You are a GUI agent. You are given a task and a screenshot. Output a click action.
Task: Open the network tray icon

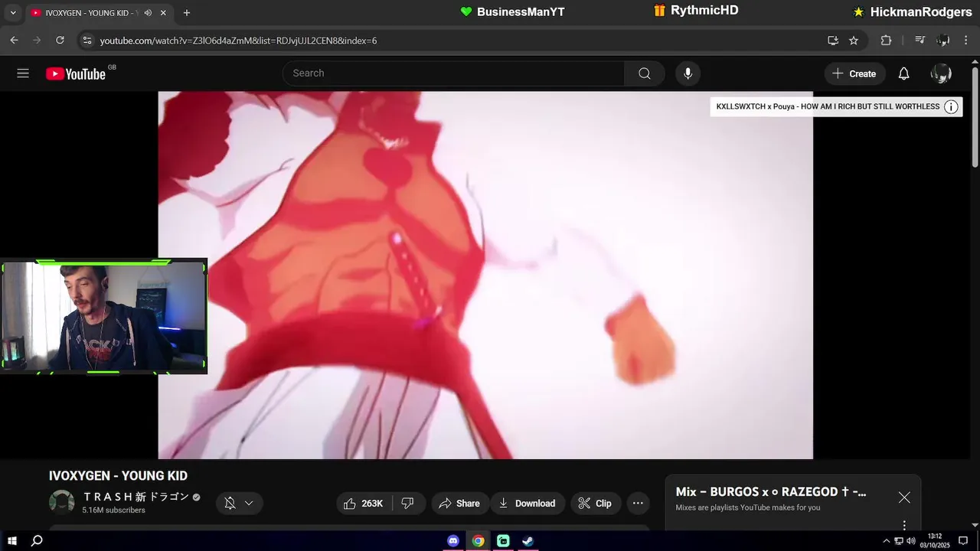899,541
